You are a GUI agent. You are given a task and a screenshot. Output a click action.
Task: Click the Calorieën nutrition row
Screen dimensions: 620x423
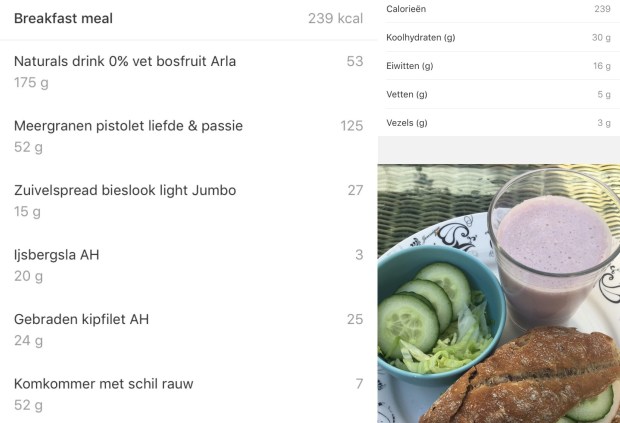[x=499, y=9]
